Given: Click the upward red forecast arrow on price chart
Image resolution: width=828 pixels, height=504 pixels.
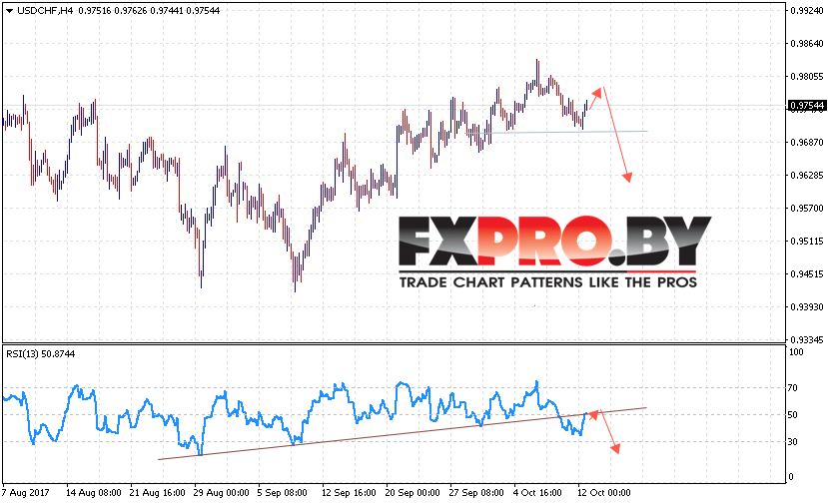Looking at the screenshot, I should 595,99.
